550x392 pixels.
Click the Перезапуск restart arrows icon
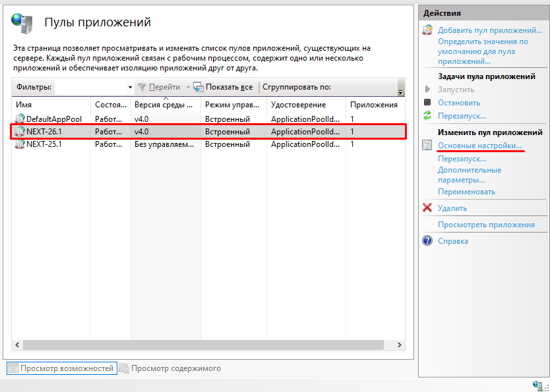point(426,114)
